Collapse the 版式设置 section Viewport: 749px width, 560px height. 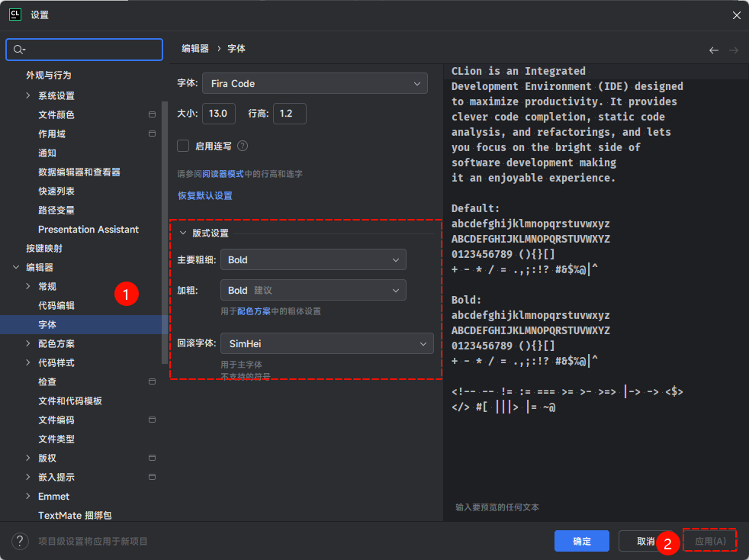183,233
